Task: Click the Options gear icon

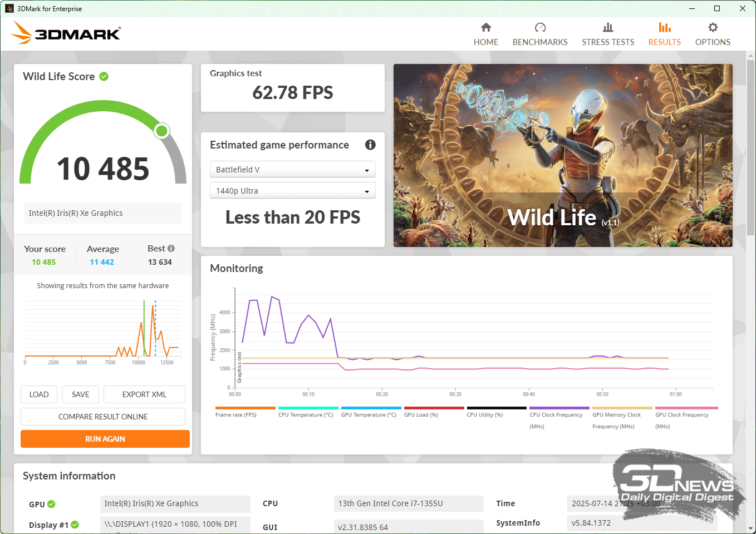Action: tap(713, 27)
